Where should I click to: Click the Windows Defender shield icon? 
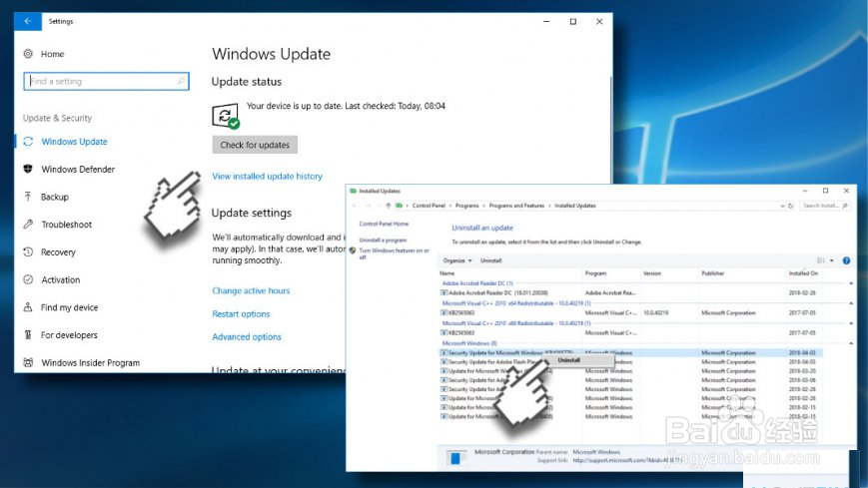click(28, 169)
